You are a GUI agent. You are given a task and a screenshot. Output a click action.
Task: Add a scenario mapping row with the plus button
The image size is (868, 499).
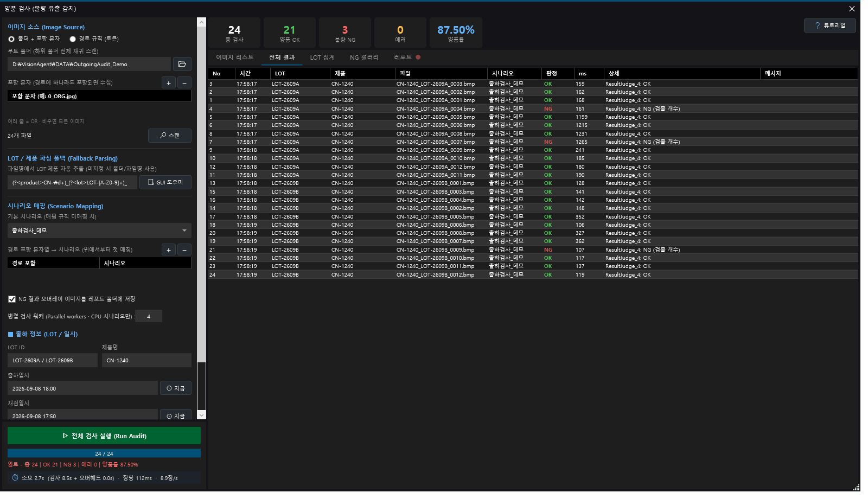[x=169, y=250]
